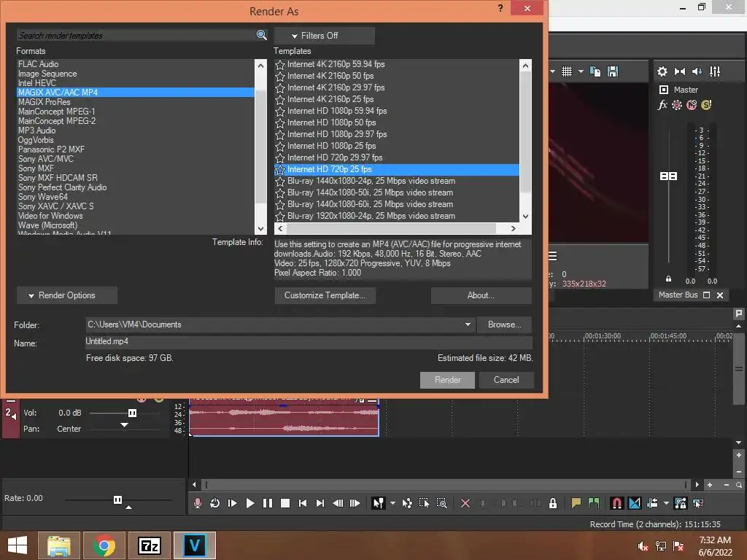Cancel the Render As dialog
This screenshot has height=560, width=747.
point(506,380)
